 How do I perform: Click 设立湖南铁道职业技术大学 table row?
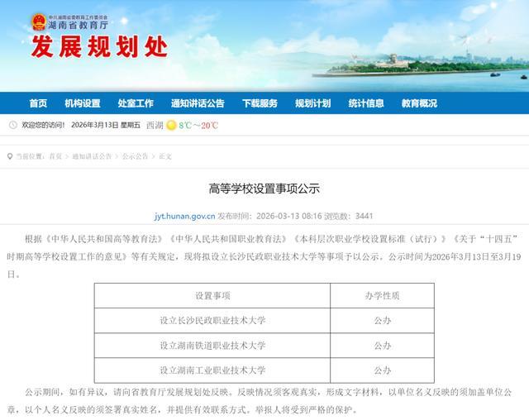pyautogui.click(x=264, y=346)
